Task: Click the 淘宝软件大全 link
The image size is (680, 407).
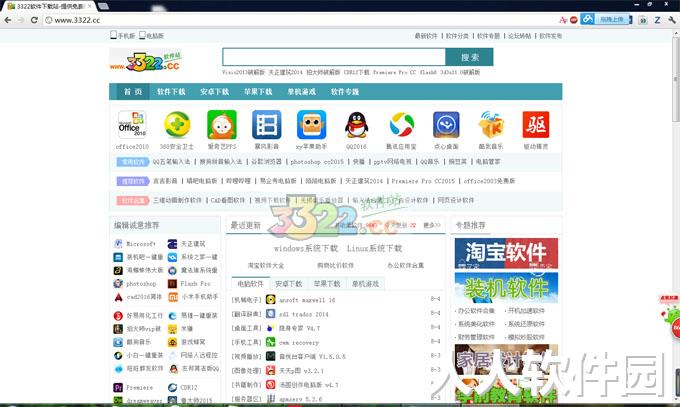Action: (266, 265)
